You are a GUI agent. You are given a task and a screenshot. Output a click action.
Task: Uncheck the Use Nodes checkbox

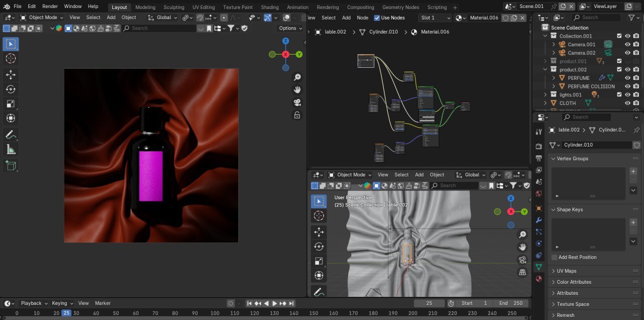[x=377, y=18]
